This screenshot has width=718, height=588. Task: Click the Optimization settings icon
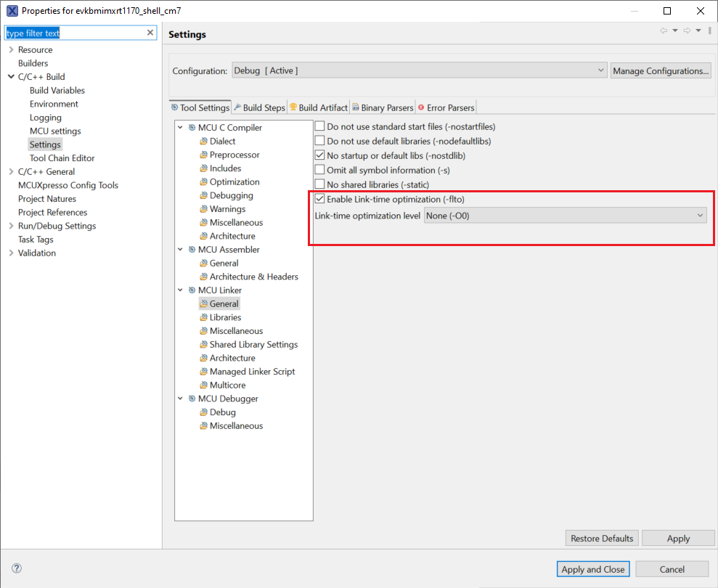click(204, 182)
